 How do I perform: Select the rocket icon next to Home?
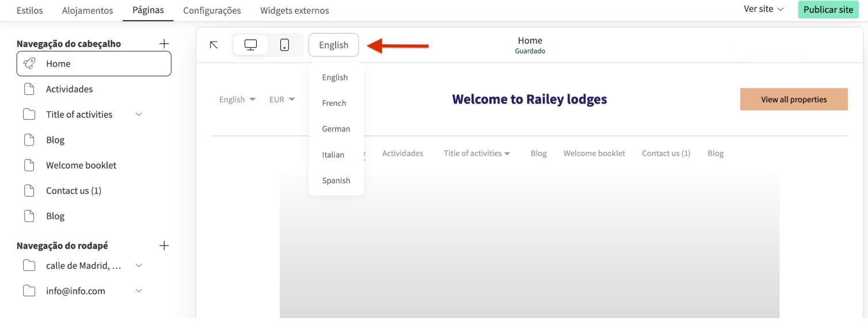(x=29, y=64)
